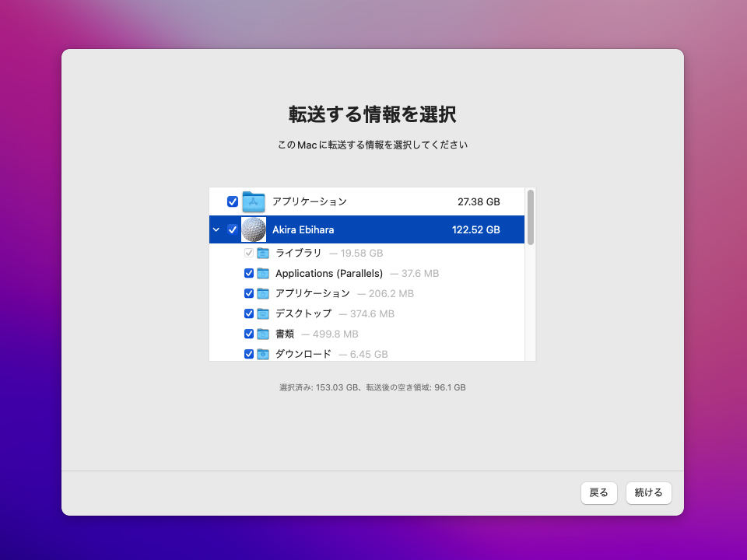The image size is (747, 560).
Task: Click the ライブラリ row label
Action: coord(298,254)
